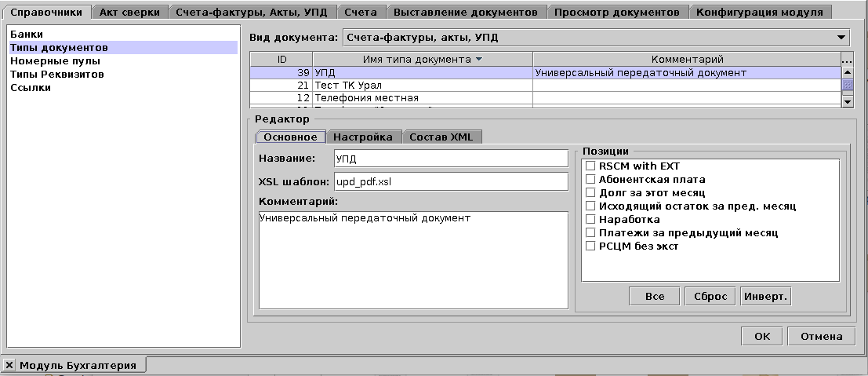868x376 pixels.
Task: Click sort arrow on Имя типа документа column
Action: point(479,60)
